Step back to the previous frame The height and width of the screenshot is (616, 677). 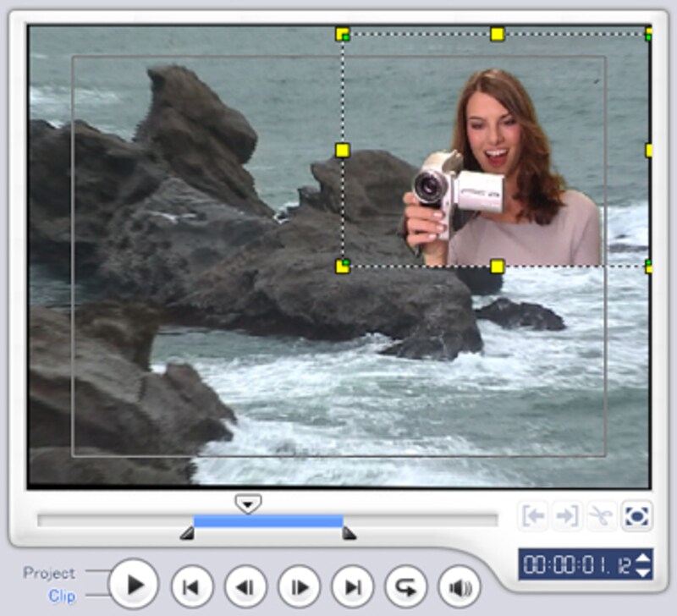coord(245,586)
